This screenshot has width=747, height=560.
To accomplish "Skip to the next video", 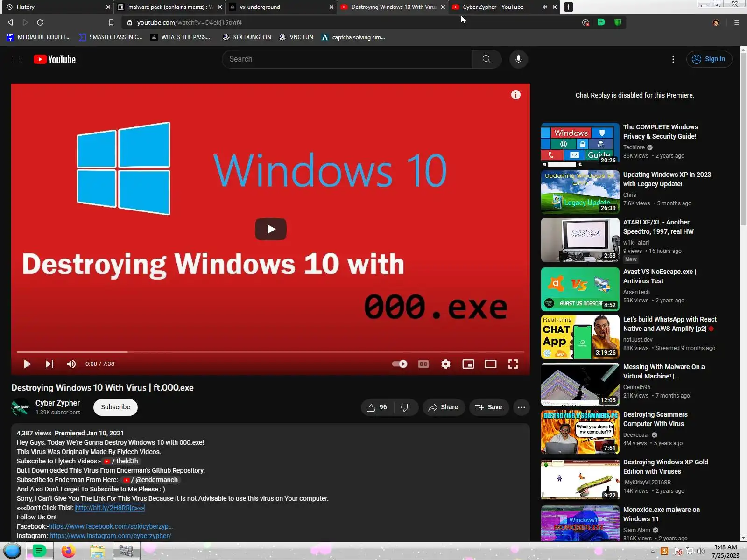I will click(49, 364).
